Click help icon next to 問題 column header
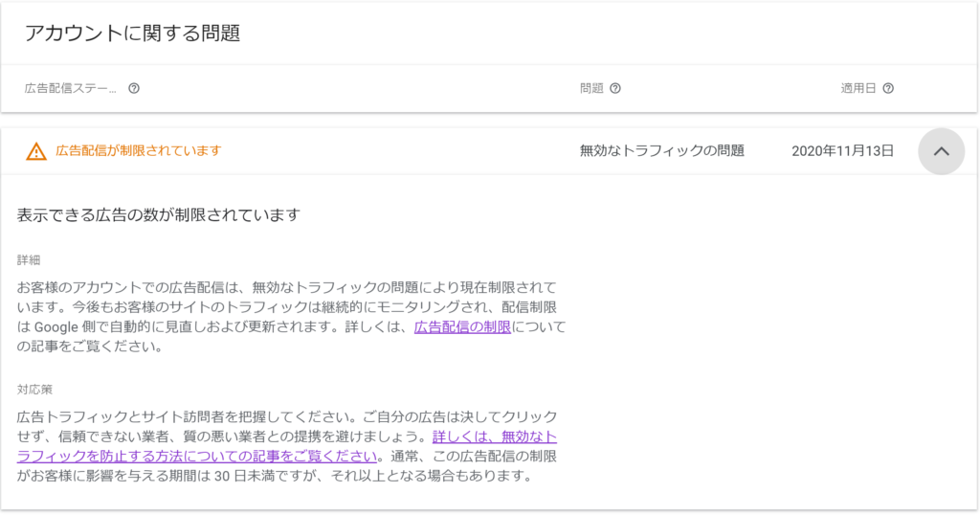The height and width of the screenshot is (515, 980). tap(615, 88)
